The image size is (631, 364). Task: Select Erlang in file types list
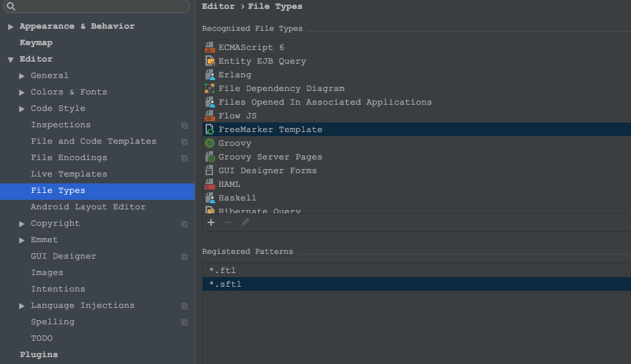(417, 75)
